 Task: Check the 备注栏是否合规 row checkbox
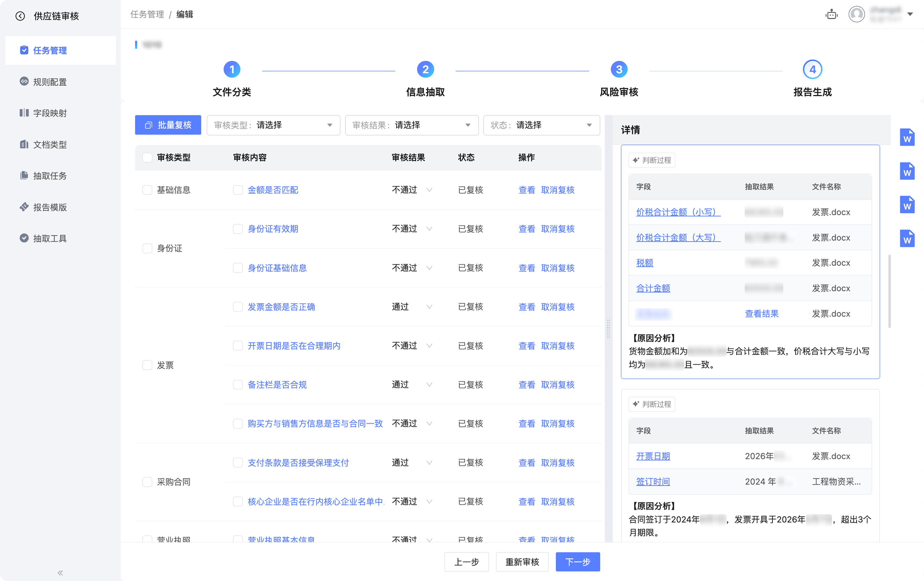(x=238, y=384)
